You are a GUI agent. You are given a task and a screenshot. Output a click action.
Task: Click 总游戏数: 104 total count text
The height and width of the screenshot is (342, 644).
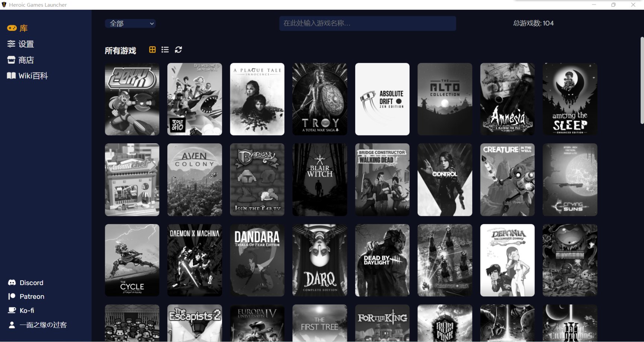533,23
